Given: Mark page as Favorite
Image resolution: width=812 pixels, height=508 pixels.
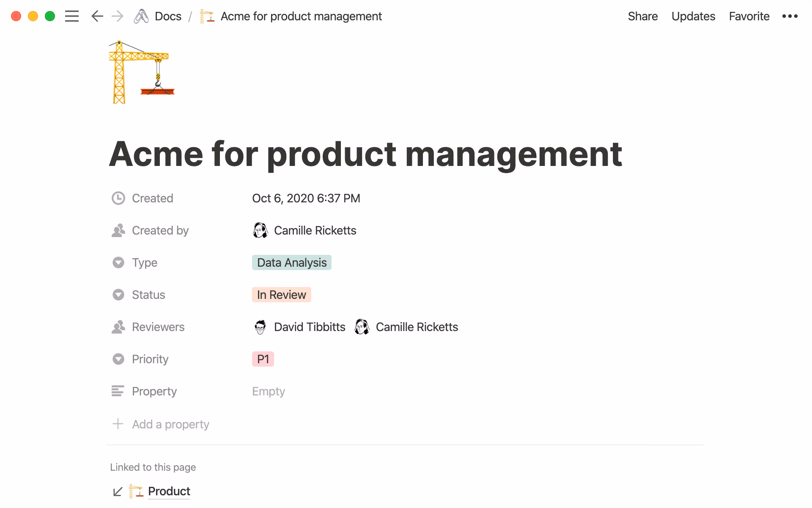Looking at the screenshot, I should (749, 16).
